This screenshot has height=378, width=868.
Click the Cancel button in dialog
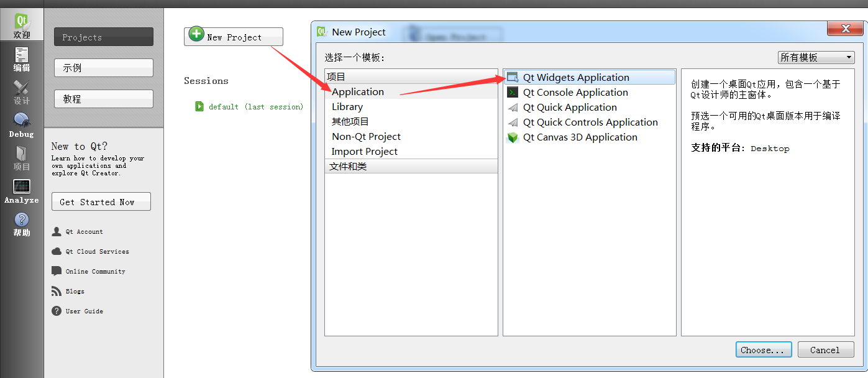(826, 349)
